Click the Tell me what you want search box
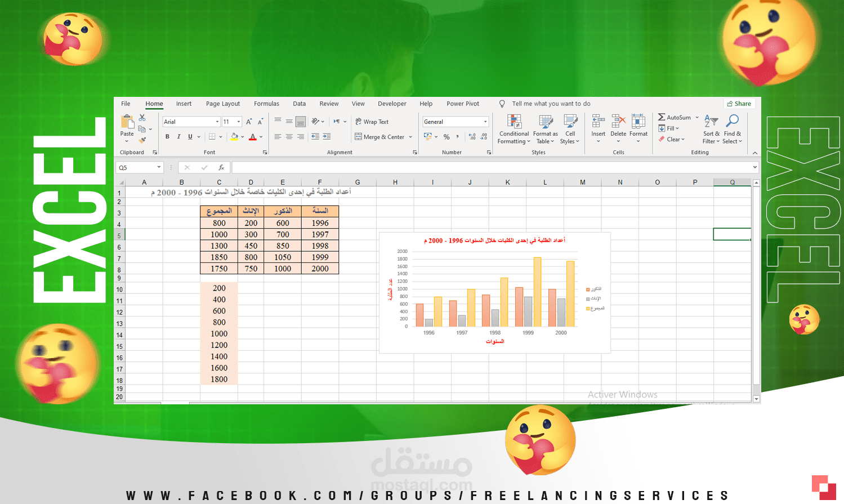 coord(551,104)
